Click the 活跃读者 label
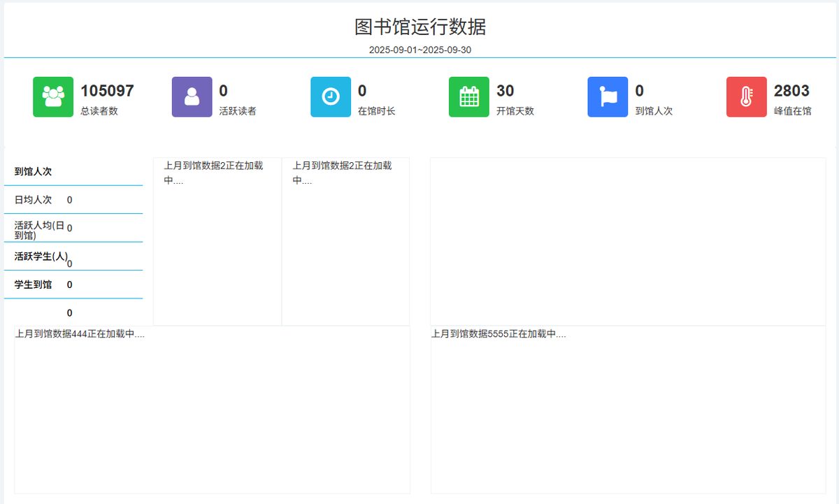The width and height of the screenshot is (839, 504). (x=238, y=111)
